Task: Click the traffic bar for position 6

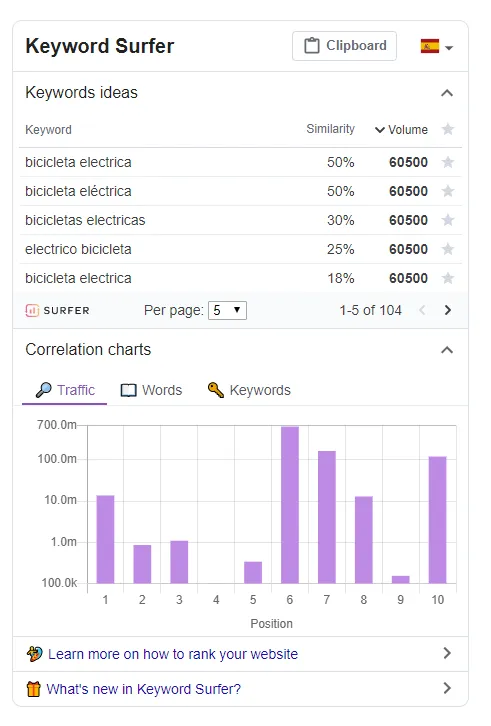Action: (290, 505)
